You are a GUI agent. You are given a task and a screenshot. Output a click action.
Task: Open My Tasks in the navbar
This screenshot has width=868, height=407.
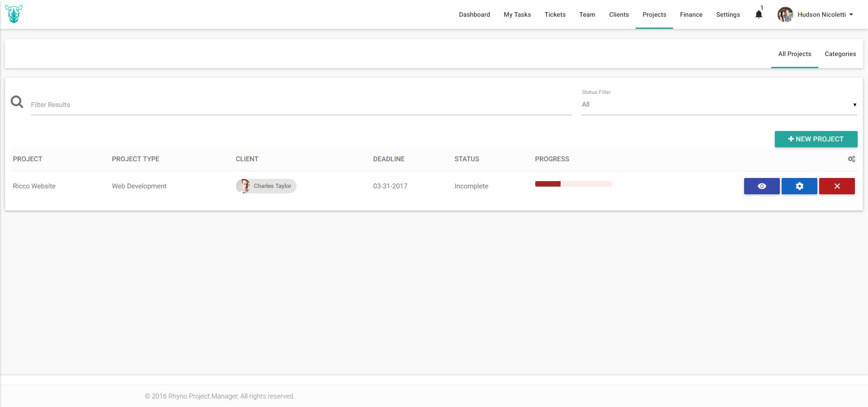click(x=517, y=14)
